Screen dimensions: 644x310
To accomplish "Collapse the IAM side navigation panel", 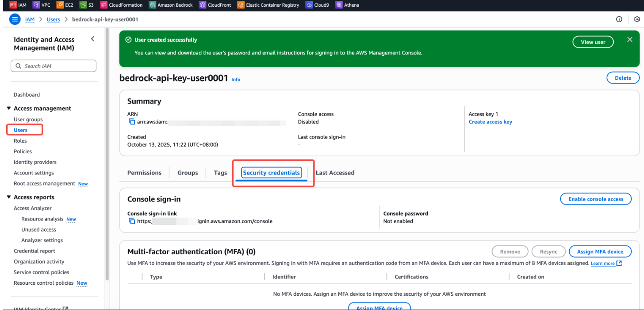I will tap(92, 39).
